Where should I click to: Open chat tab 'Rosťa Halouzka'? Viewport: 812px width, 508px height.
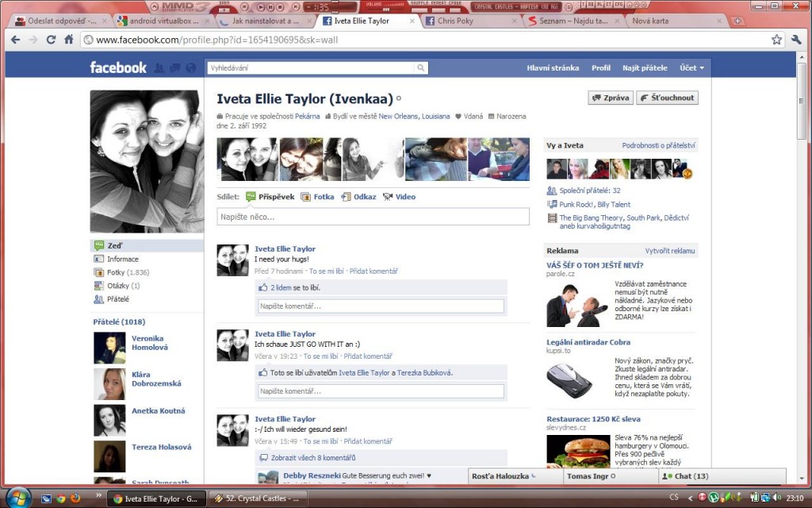[515, 476]
